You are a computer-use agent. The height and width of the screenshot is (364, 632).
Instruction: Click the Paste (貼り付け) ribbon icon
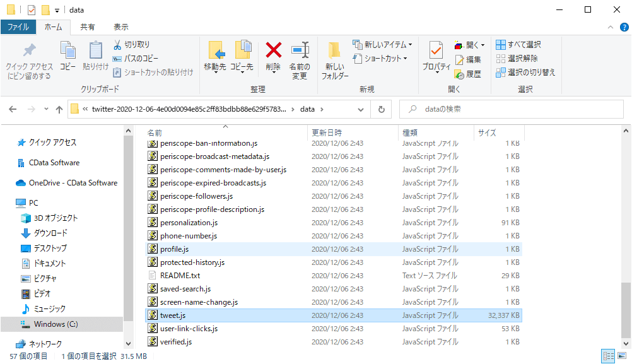point(95,50)
